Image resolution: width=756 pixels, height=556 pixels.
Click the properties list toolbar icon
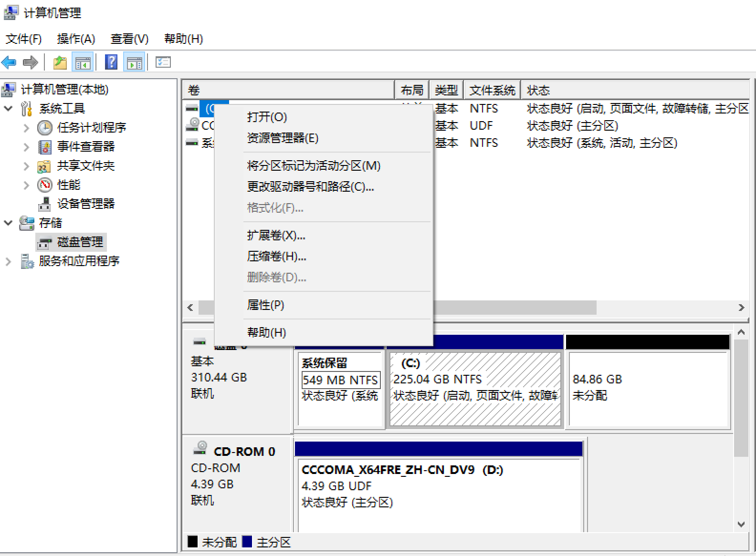[163, 62]
